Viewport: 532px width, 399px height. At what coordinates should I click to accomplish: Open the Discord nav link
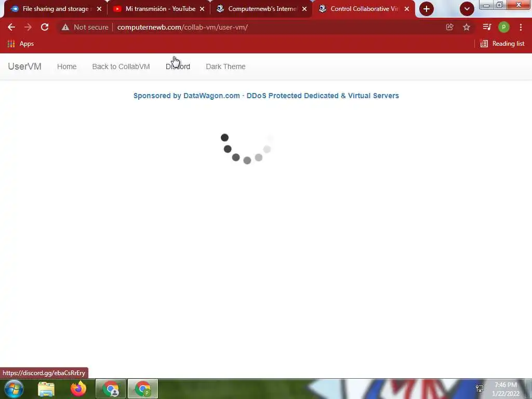click(x=178, y=66)
